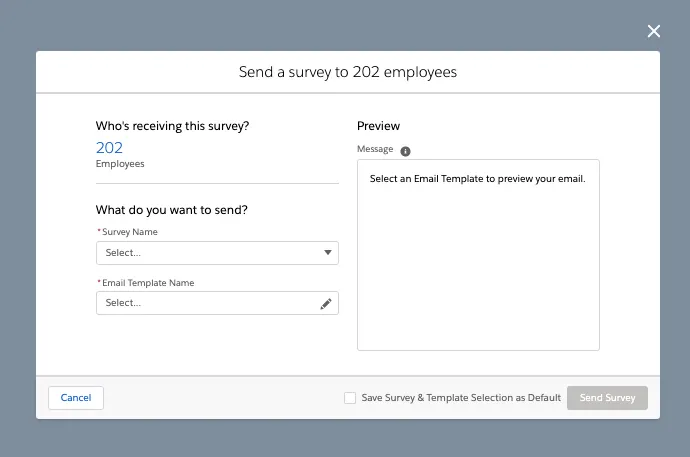The image size is (690, 457).
Task: Click the pencil icon in Email Template Name
Action: click(x=326, y=303)
